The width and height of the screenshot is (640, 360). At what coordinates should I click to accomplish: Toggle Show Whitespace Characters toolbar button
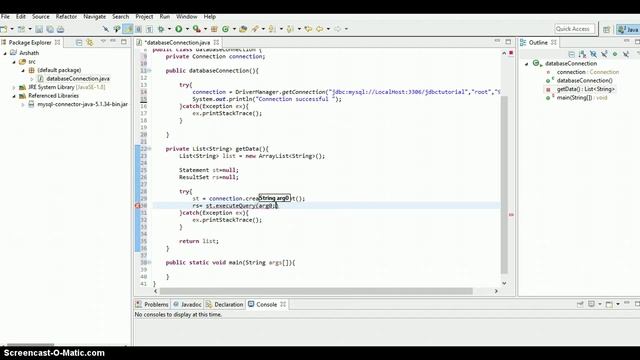(x=149, y=29)
